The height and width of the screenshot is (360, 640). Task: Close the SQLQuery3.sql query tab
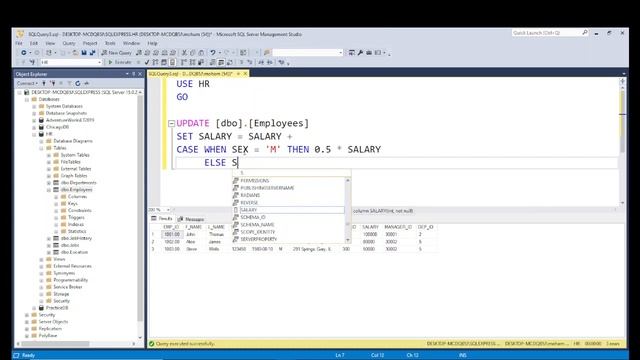(245, 73)
